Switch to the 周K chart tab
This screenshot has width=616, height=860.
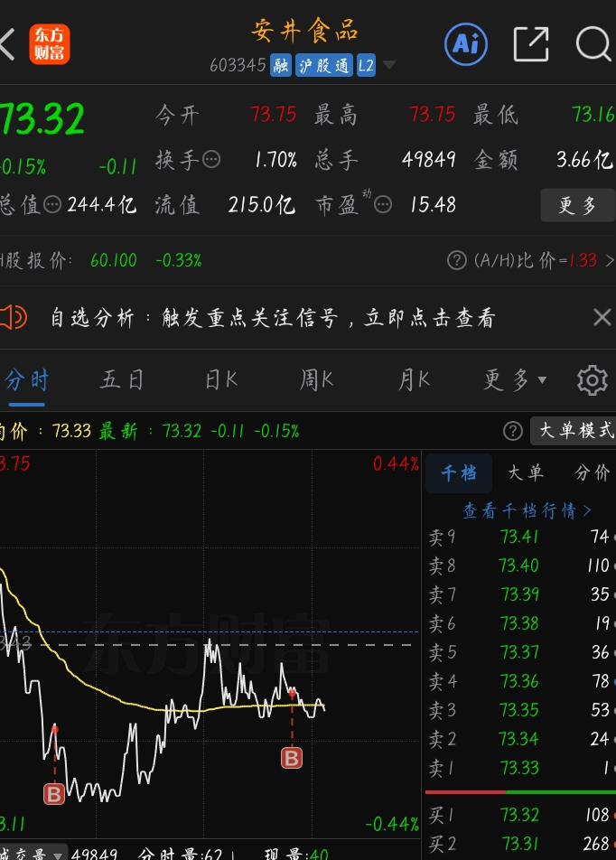tap(316, 380)
